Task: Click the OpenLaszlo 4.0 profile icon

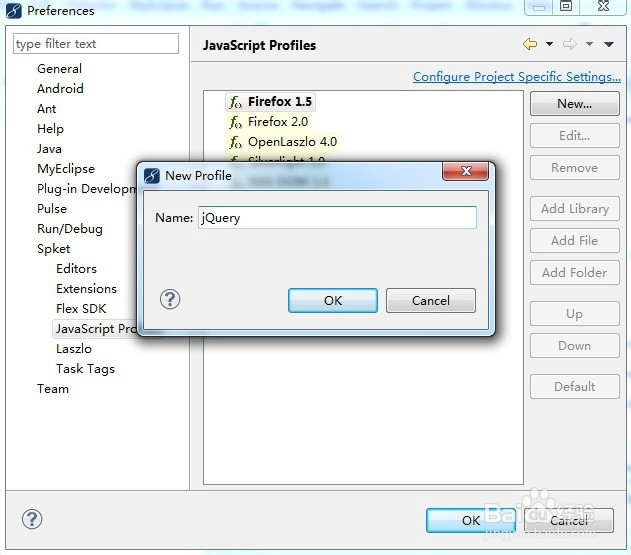Action: [235, 142]
